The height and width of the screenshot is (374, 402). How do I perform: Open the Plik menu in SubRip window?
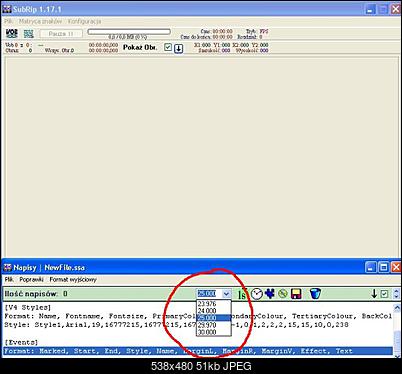click(9, 21)
